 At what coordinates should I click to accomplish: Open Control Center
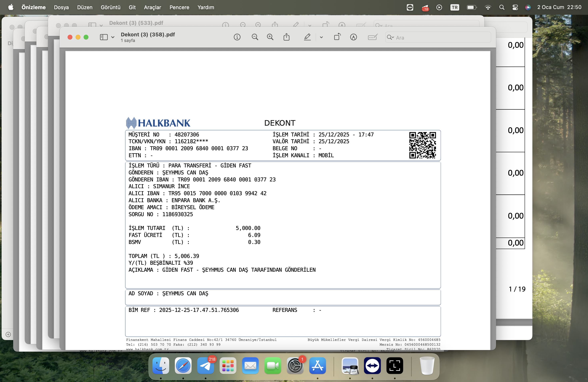coord(515,7)
